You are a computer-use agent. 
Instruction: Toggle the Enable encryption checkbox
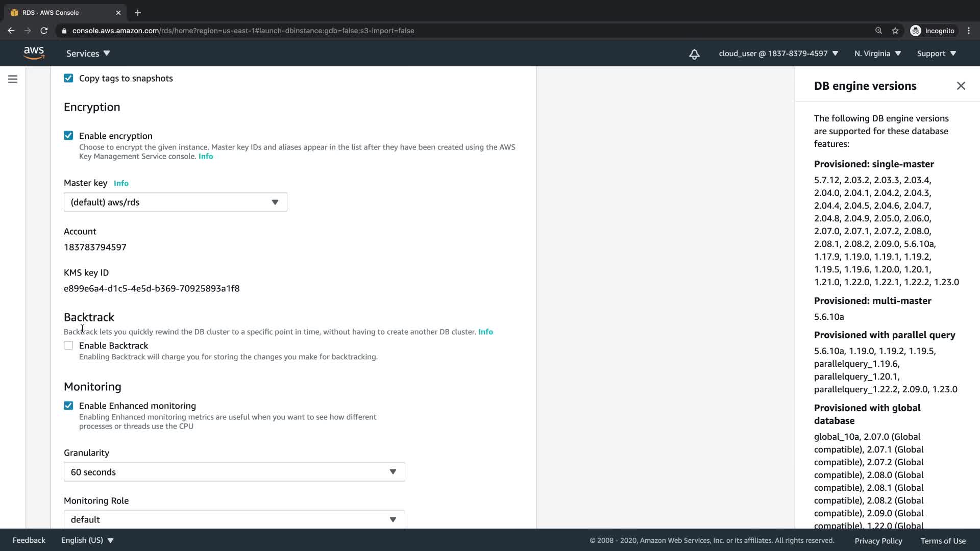(x=68, y=136)
